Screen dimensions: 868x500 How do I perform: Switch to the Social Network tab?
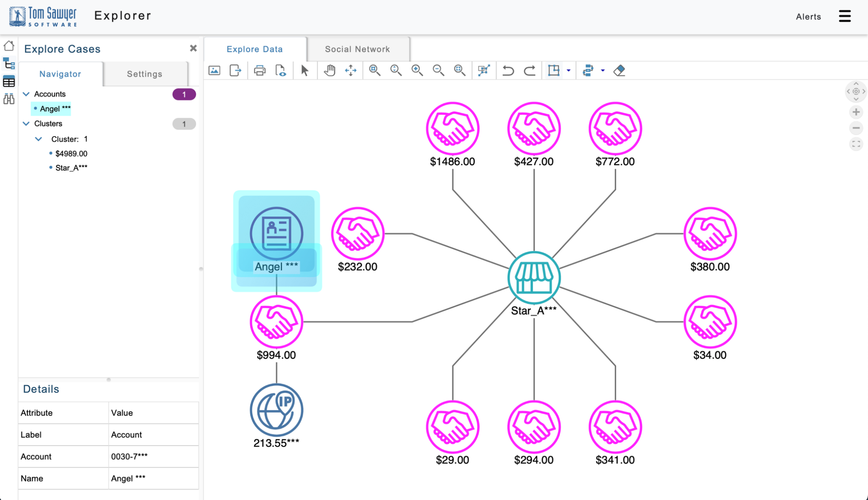point(357,49)
